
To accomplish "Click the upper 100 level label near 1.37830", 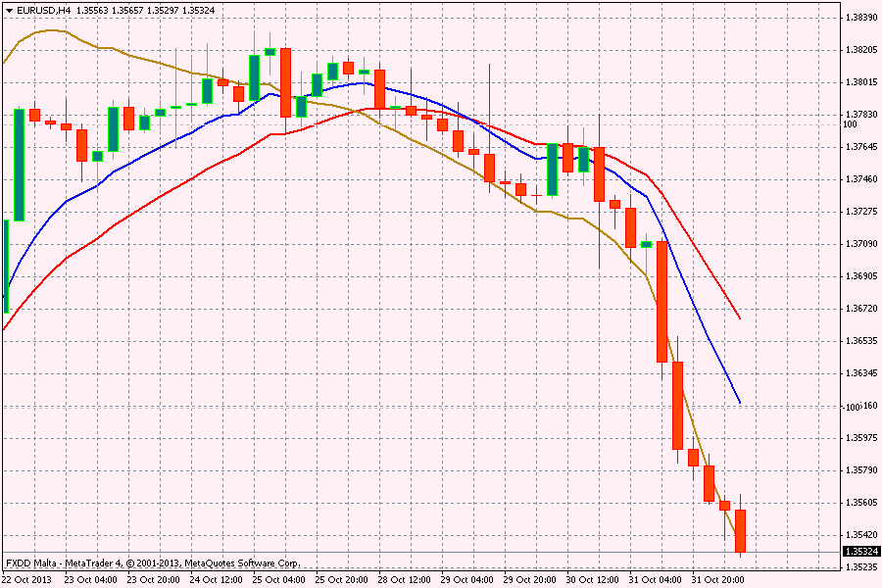I will [x=849, y=123].
